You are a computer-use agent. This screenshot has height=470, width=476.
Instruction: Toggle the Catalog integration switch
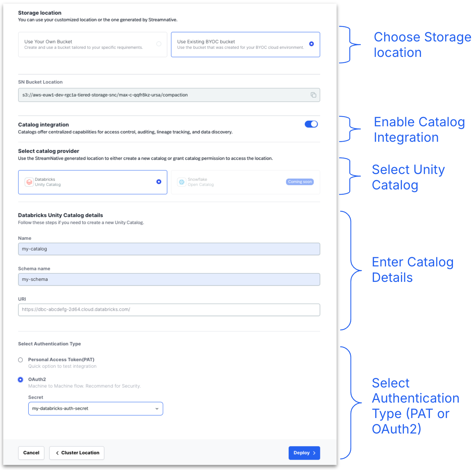311,124
